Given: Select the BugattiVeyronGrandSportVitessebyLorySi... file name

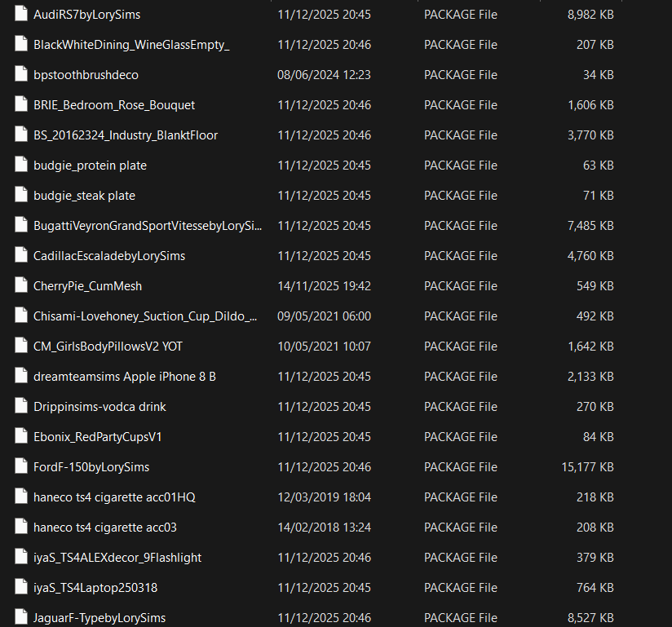Looking at the screenshot, I should pos(148,225).
